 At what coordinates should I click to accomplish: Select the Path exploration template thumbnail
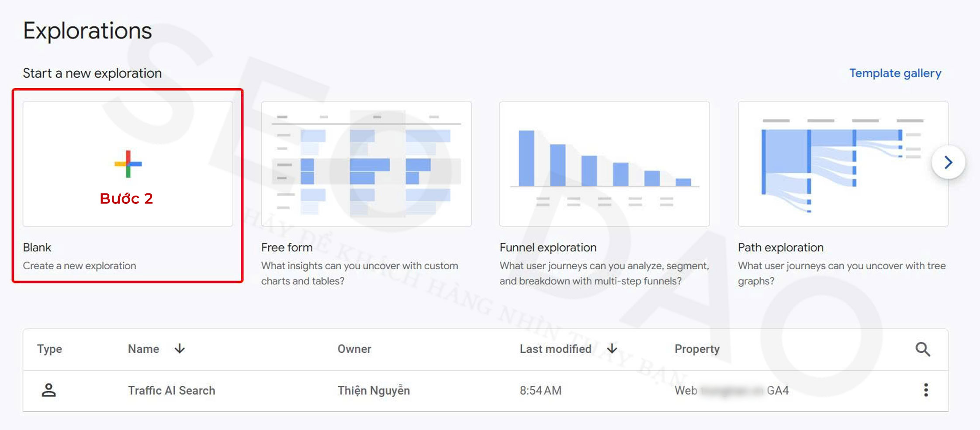(842, 164)
